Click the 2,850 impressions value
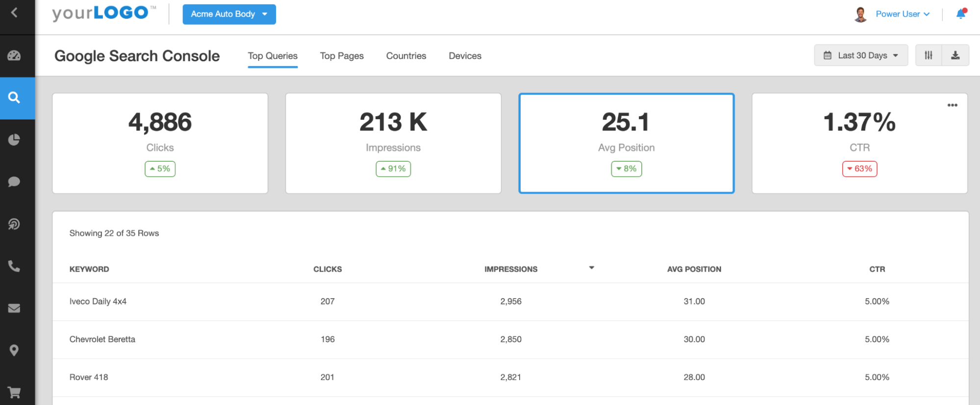The height and width of the screenshot is (405, 980). pyautogui.click(x=511, y=339)
